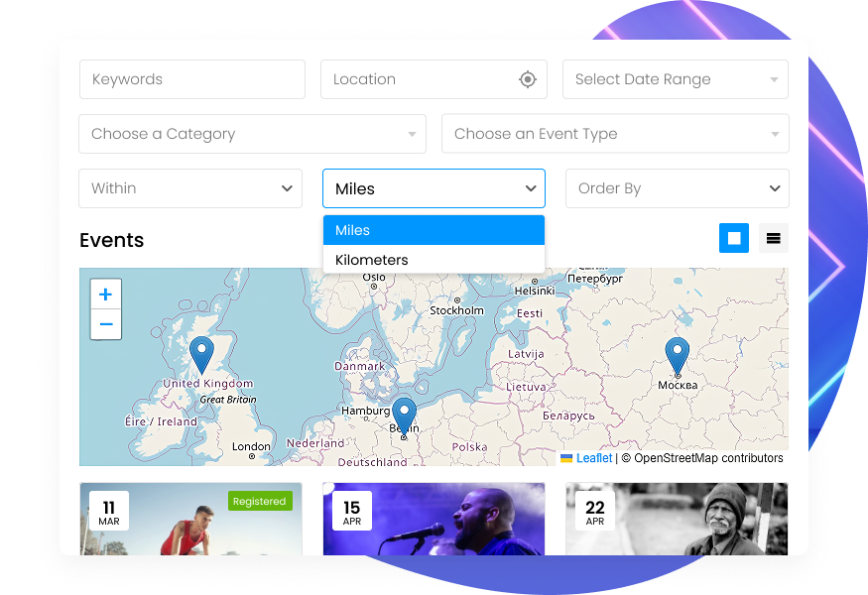
Task: Zoom in on the map
Action: [x=105, y=295]
